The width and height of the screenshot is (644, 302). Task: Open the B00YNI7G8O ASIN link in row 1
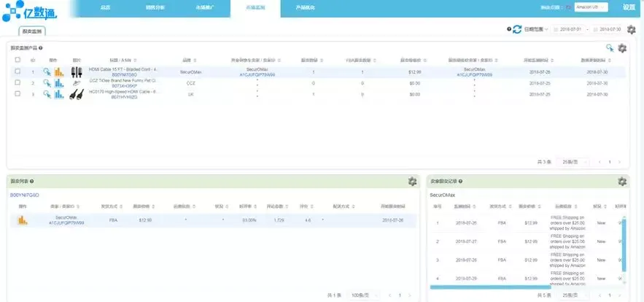pos(124,75)
